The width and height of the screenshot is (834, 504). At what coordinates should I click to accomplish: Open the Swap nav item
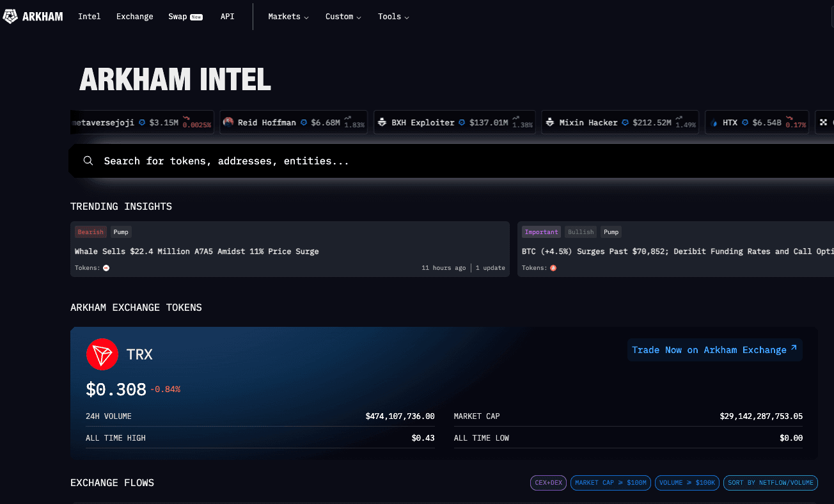click(x=185, y=17)
